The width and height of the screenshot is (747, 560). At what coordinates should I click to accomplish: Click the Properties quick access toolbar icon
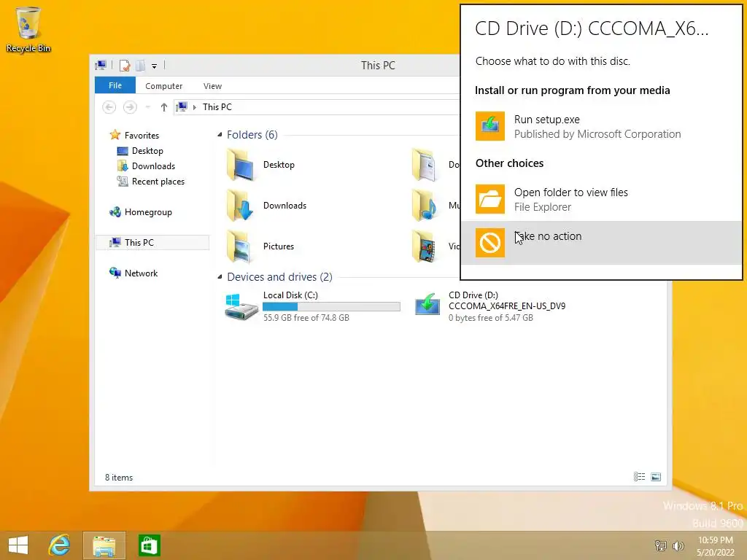125,66
